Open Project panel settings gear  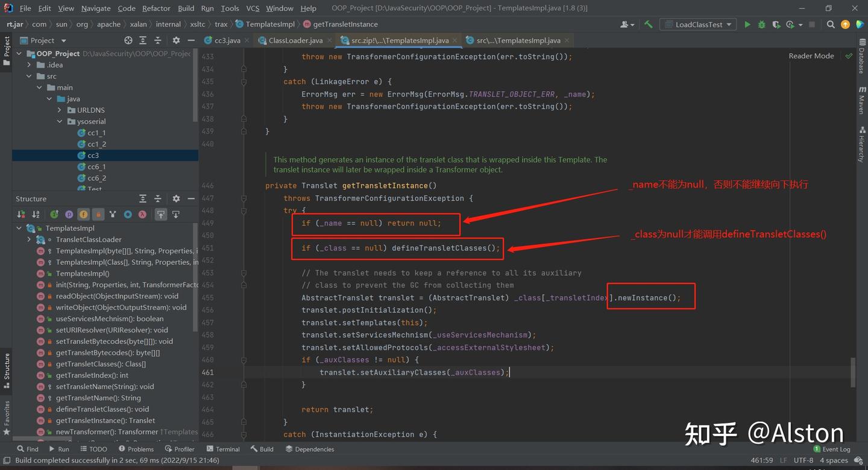point(176,40)
